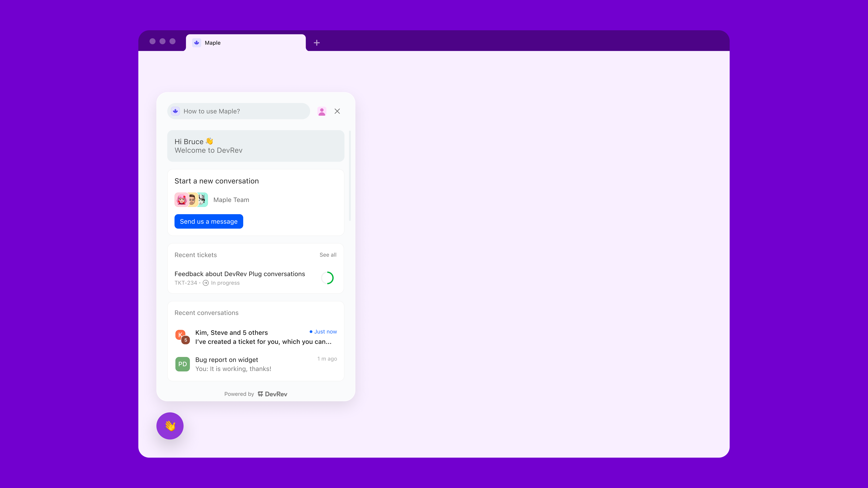This screenshot has height=488, width=868.
Task: Click the Maple tab icon in browser
Action: tap(197, 42)
